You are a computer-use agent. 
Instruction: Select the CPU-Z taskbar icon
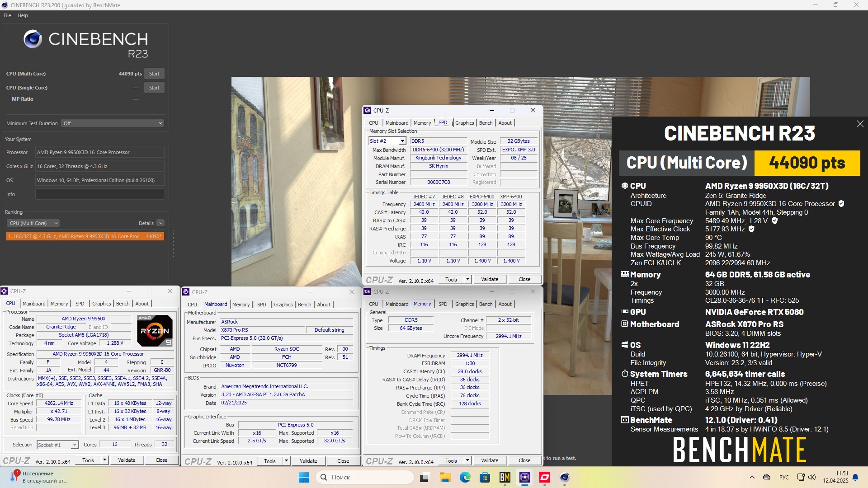click(x=525, y=477)
